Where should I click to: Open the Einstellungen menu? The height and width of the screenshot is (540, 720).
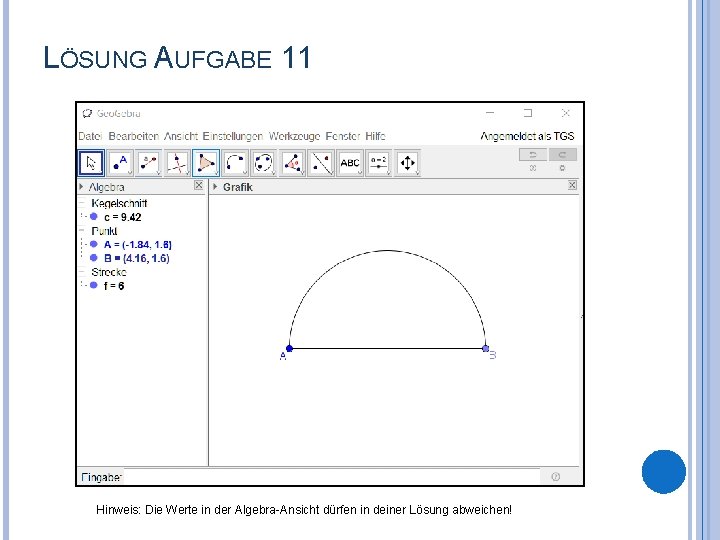click(x=233, y=136)
